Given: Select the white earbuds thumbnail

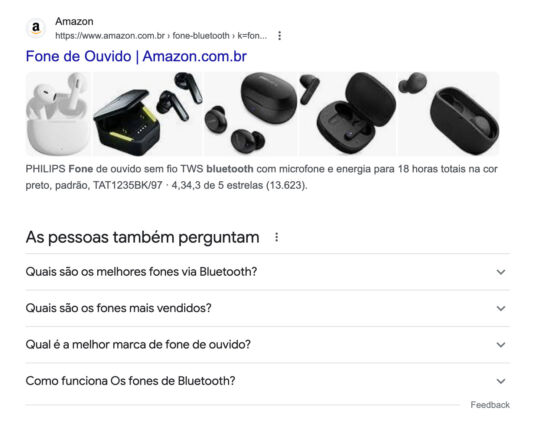Looking at the screenshot, I should pos(58,114).
